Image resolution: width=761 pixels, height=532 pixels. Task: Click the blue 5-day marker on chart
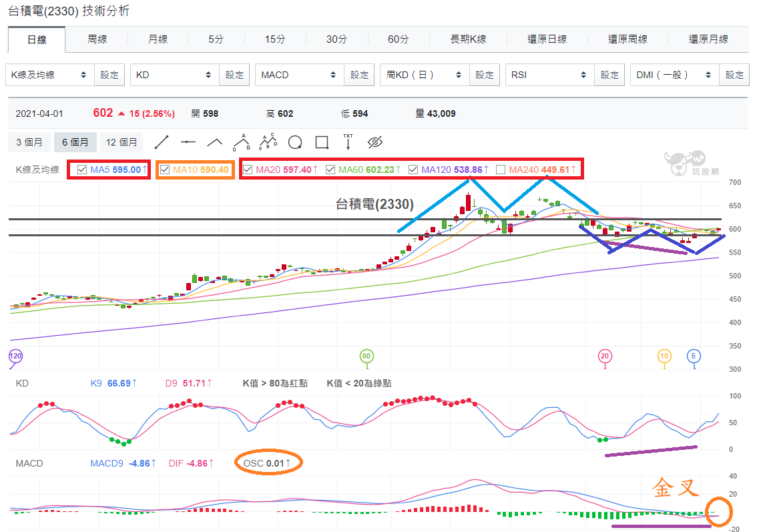coord(694,356)
